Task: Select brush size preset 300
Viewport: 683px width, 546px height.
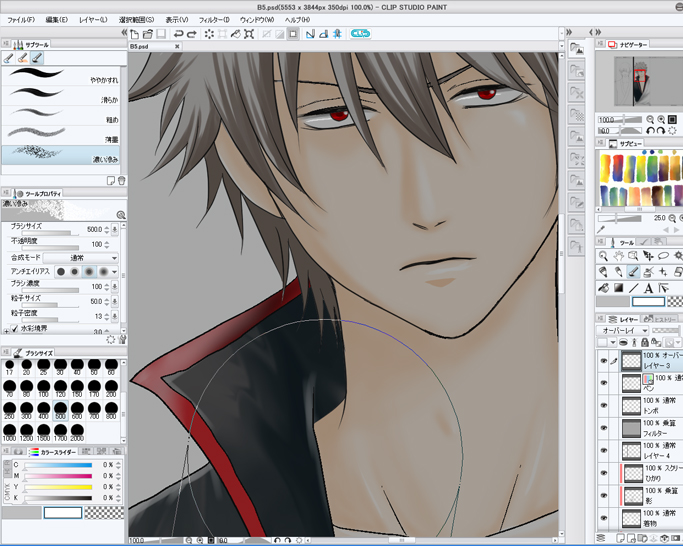Action: [x=27, y=410]
